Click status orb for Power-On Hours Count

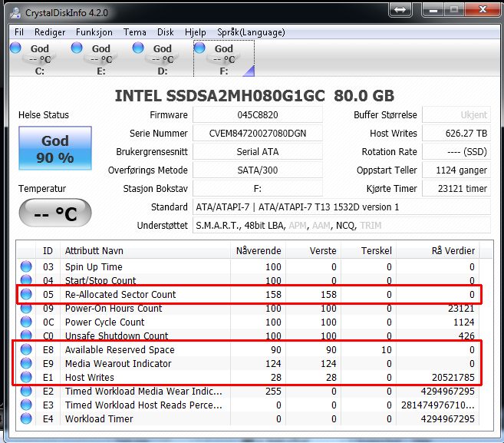tap(26, 308)
